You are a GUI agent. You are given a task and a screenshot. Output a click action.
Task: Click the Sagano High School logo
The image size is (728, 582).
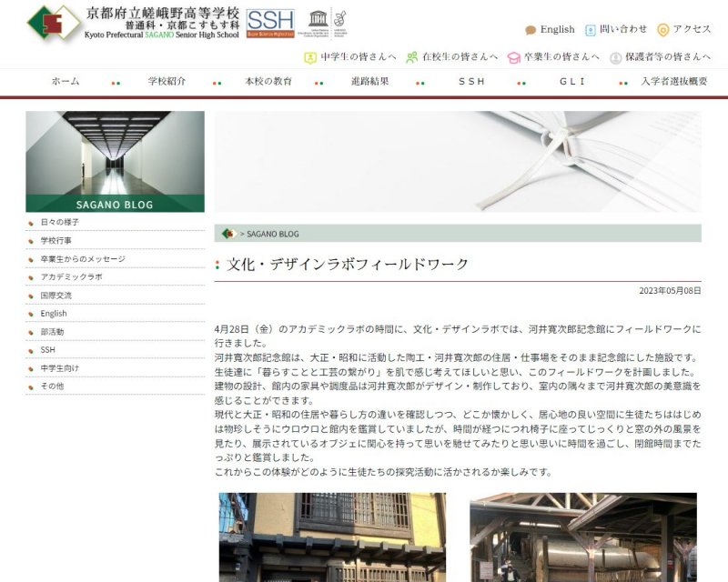[53, 23]
